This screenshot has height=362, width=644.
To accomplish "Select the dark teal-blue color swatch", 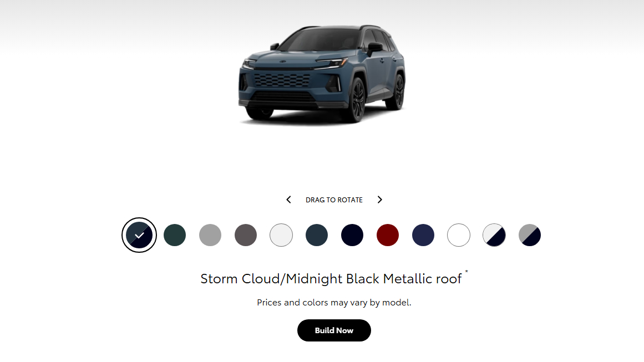I will (x=317, y=235).
